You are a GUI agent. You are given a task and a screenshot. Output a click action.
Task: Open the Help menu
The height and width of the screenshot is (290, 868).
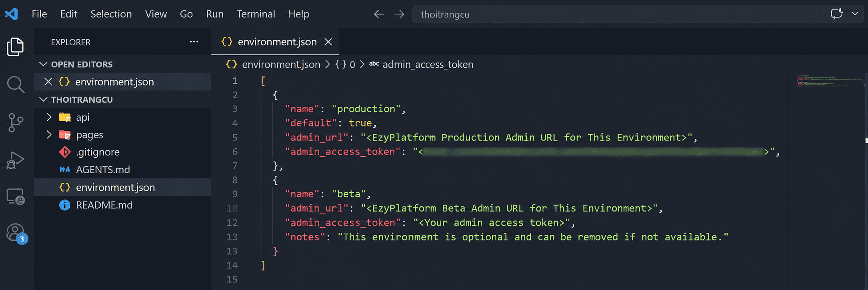point(299,14)
